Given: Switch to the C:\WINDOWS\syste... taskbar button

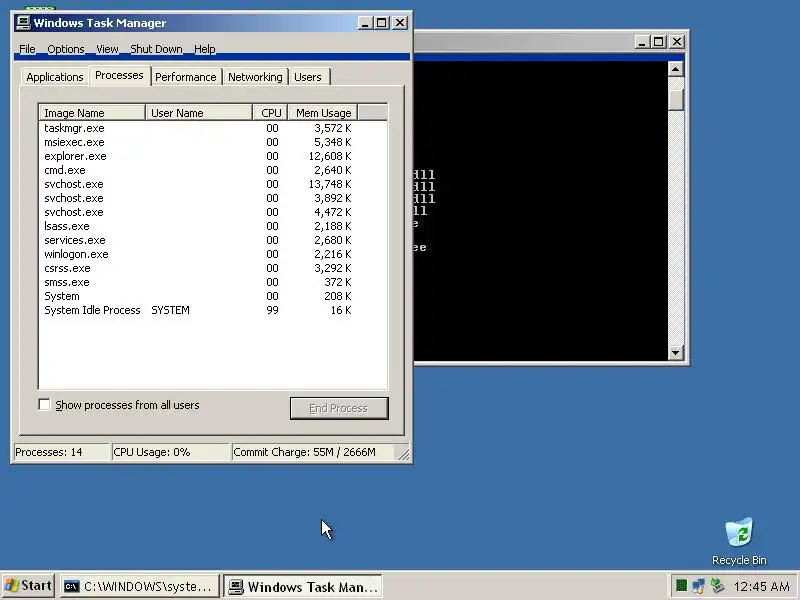Looking at the screenshot, I should click(140, 586).
